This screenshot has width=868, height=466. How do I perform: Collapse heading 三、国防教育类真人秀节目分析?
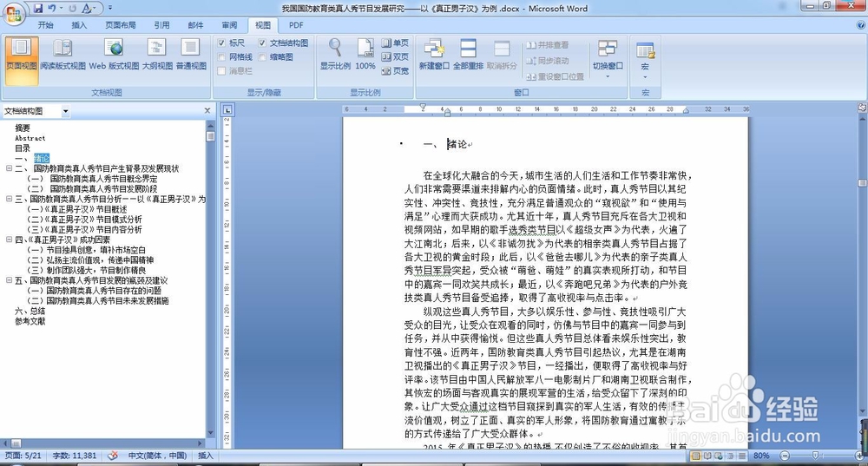pos(9,199)
